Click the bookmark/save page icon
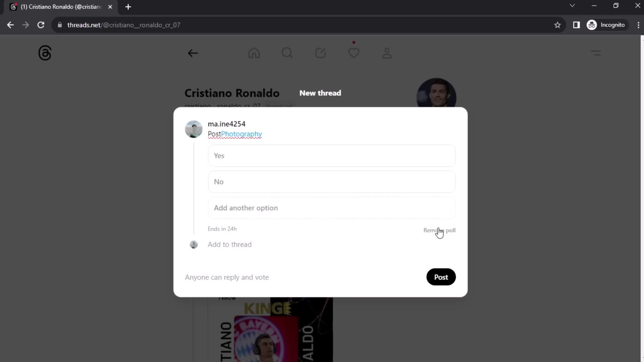This screenshot has width=644, height=362. [558, 25]
